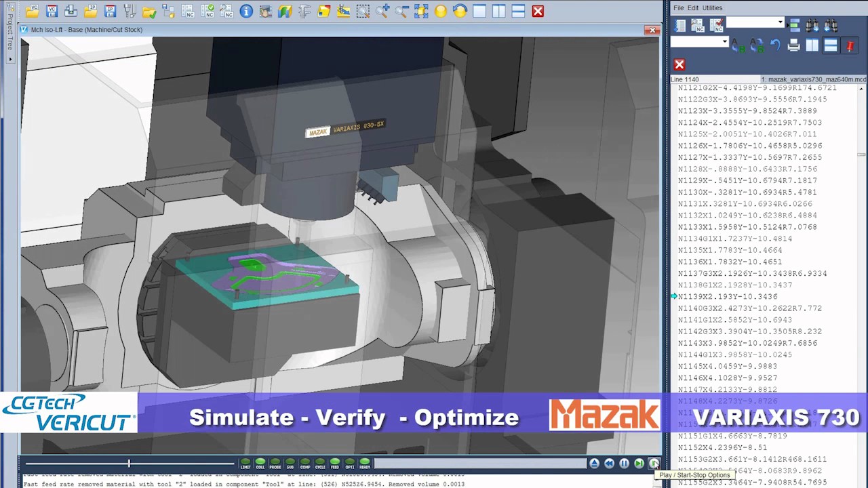This screenshot has width=868, height=488.
Task: Adjust the animation speed slider
Action: 129,464
